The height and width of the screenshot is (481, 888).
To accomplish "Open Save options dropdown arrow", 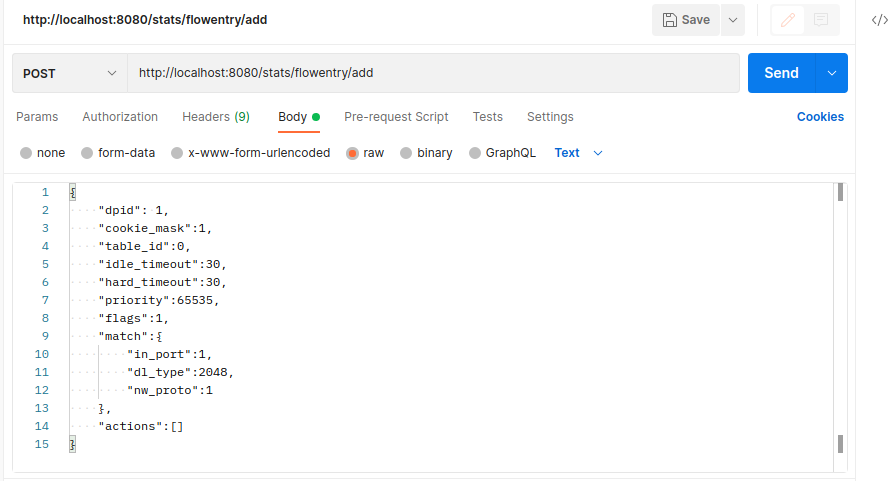I will (x=733, y=20).
